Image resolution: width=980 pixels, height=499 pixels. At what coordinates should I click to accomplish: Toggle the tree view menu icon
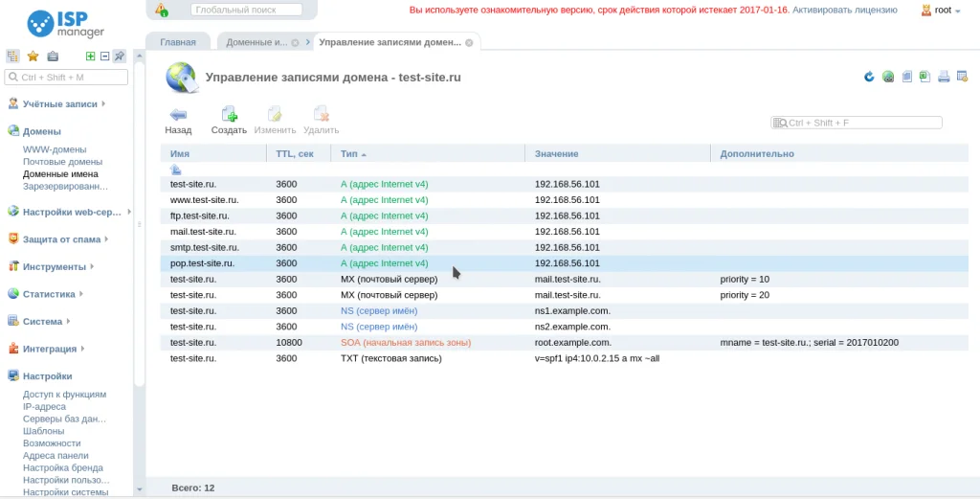13,57
